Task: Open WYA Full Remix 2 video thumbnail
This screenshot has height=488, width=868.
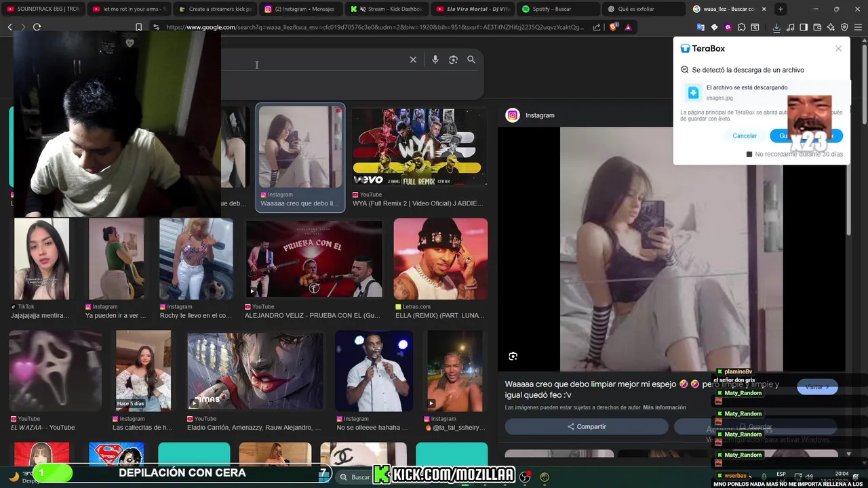Action: coord(419,147)
